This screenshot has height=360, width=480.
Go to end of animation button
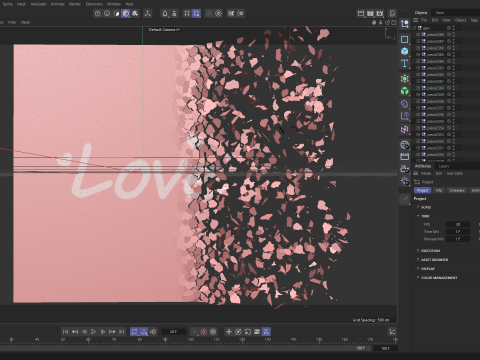click(x=122, y=331)
